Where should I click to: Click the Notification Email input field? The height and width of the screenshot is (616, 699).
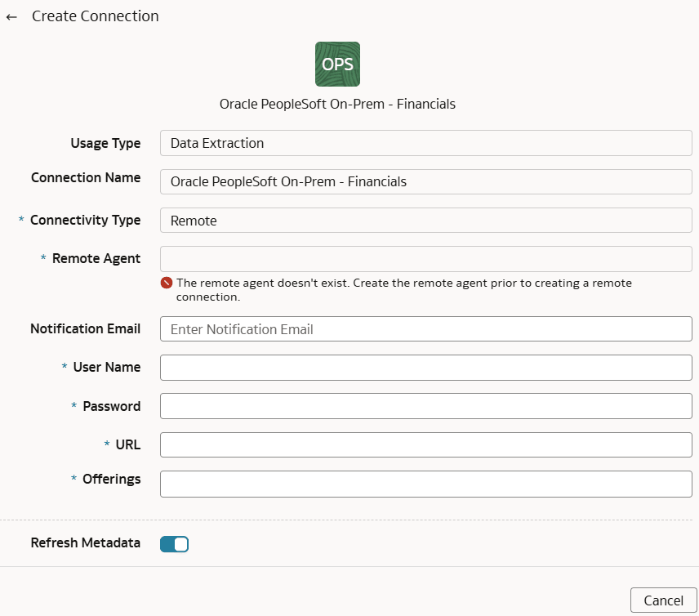(425, 328)
